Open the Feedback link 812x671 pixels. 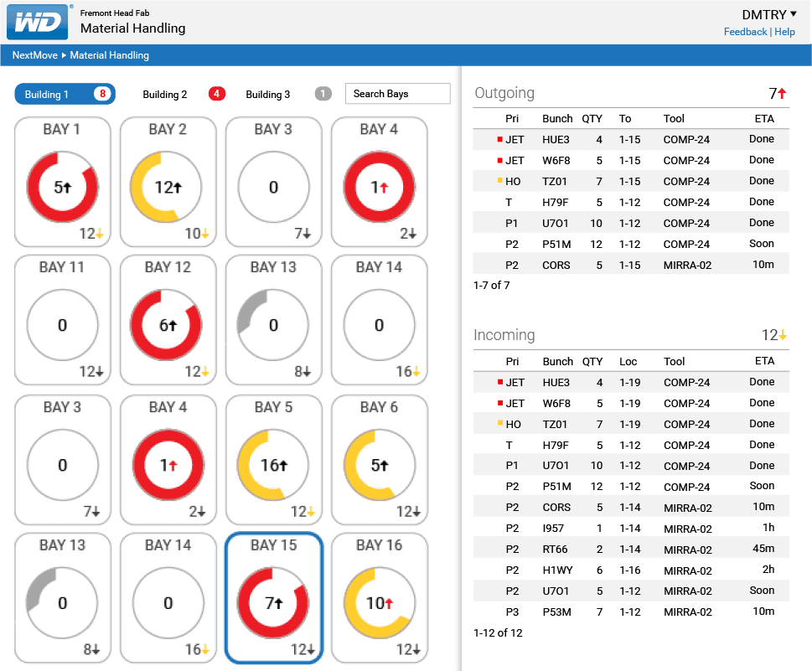[745, 32]
